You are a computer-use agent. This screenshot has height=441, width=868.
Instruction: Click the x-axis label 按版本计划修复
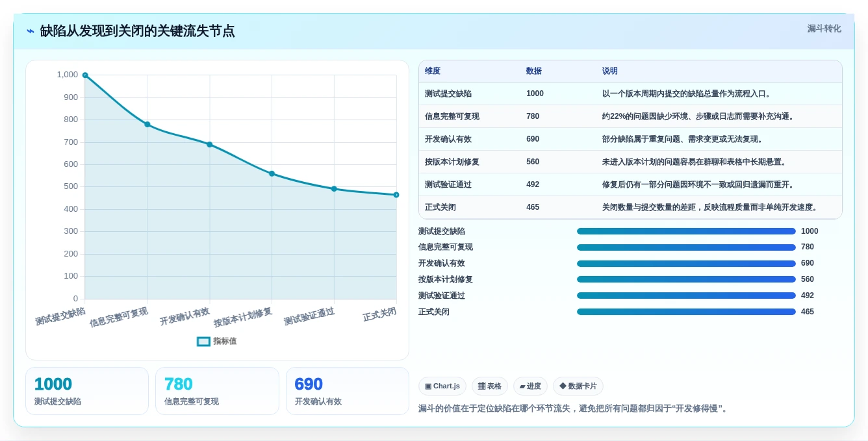pos(243,317)
